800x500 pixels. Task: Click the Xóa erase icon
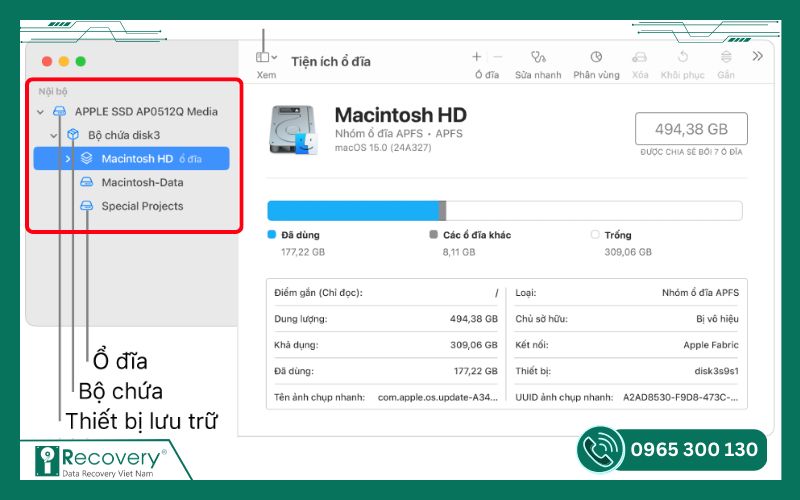(639, 57)
